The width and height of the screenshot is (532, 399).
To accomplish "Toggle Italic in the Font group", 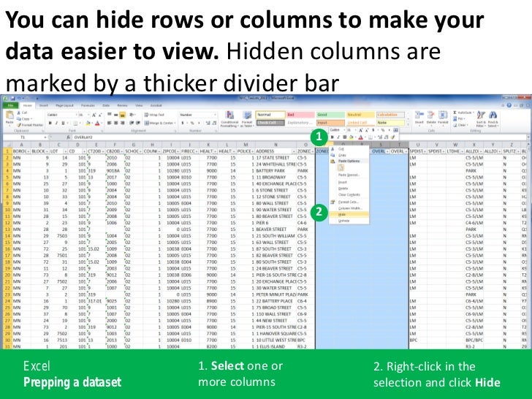I will [x=56, y=123].
